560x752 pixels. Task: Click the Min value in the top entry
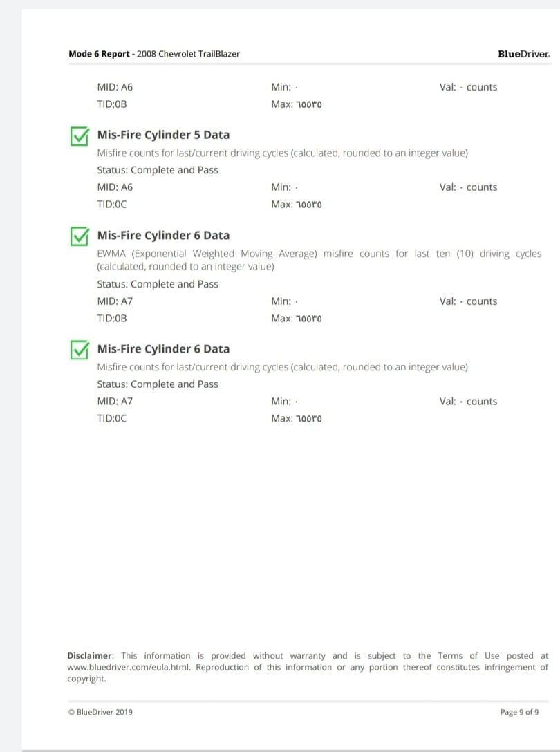(x=285, y=87)
